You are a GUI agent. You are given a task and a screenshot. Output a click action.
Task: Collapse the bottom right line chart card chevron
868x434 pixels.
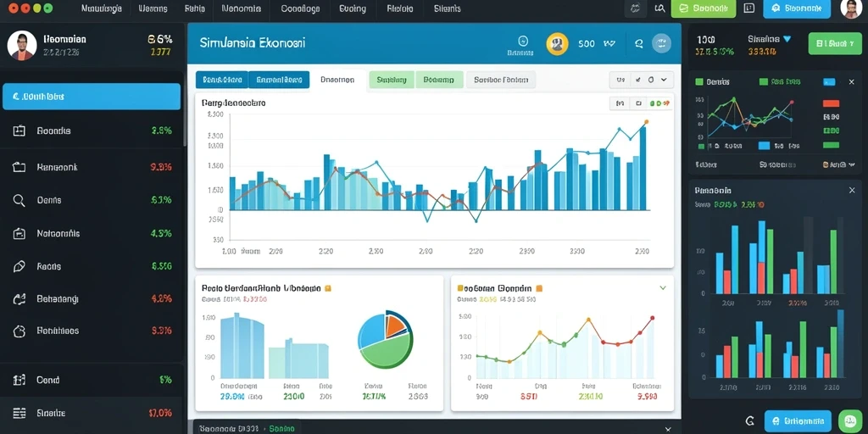(x=663, y=288)
